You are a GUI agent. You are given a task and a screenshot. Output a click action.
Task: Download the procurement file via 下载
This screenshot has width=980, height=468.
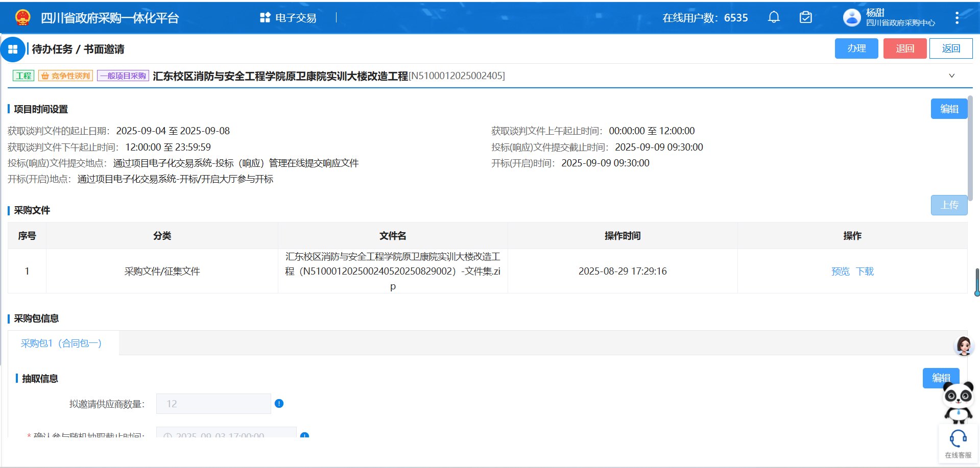point(865,272)
